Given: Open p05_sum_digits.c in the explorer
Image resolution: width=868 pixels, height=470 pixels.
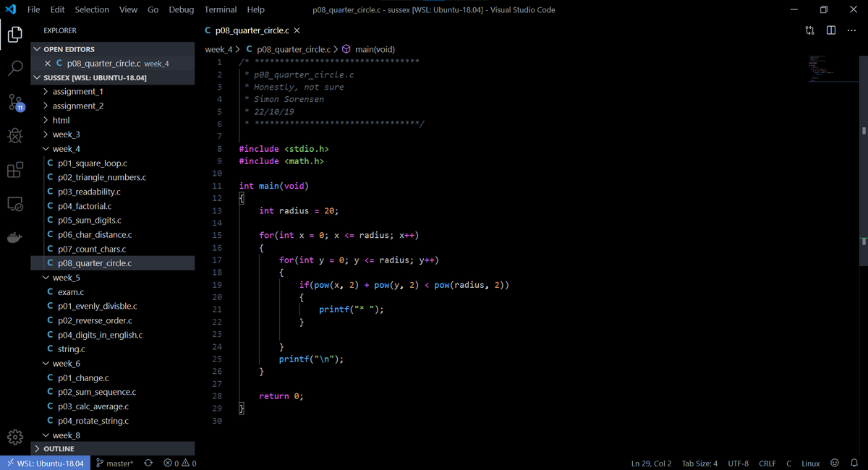Looking at the screenshot, I should pos(89,221).
